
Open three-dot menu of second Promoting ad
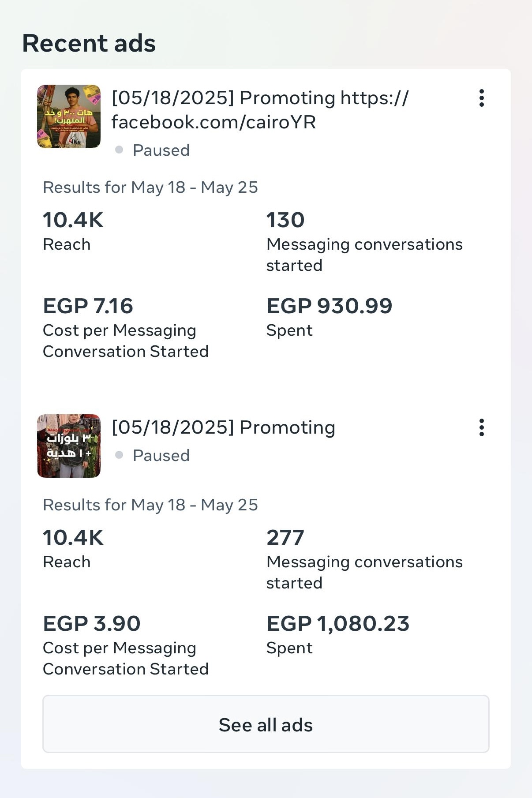[481, 427]
